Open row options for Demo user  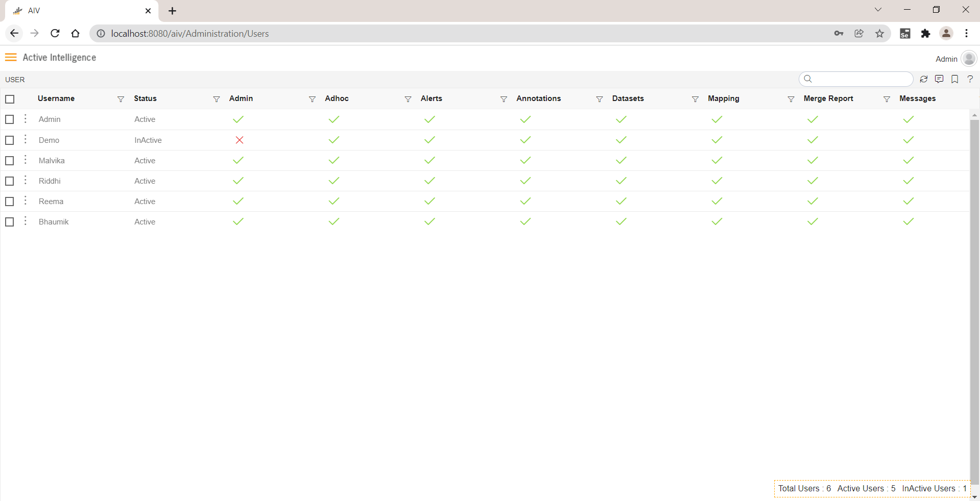pos(26,139)
